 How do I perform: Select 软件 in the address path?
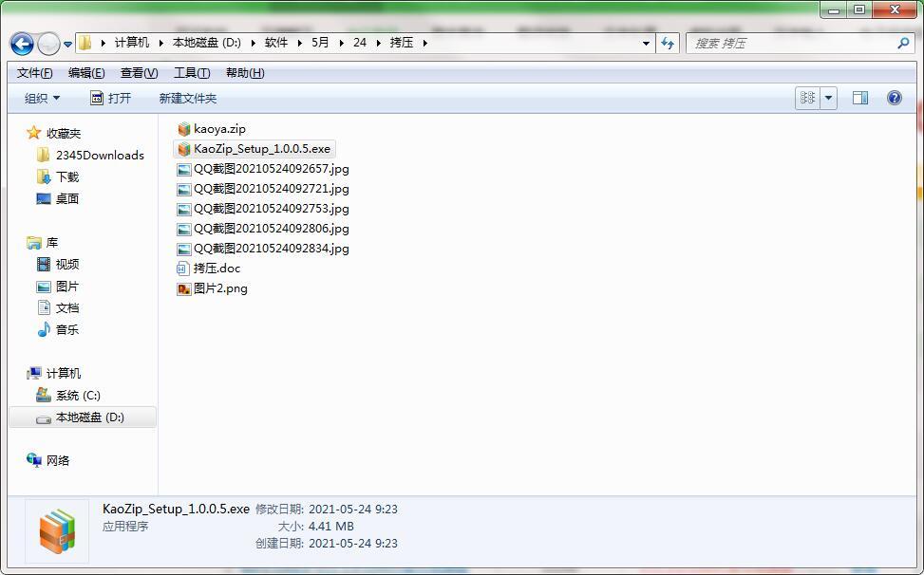click(x=276, y=43)
